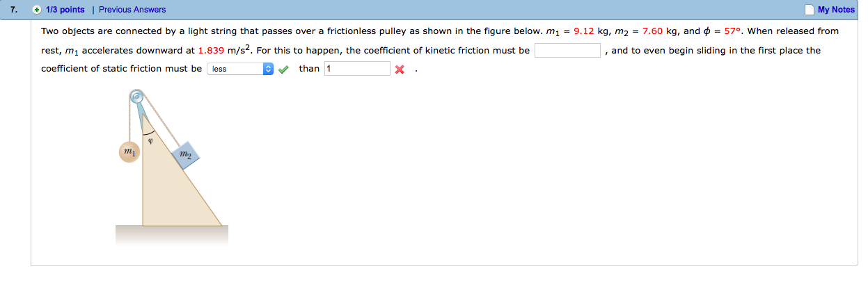The image size is (868, 287).
Task: Click the "1/3 points" score label
Action: [65, 10]
